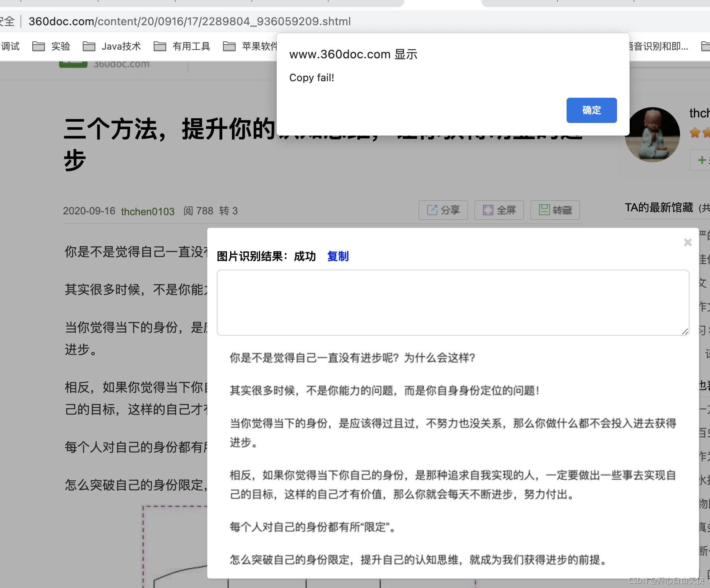
Task: Click the 分享 share button
Action: [443, 210]
